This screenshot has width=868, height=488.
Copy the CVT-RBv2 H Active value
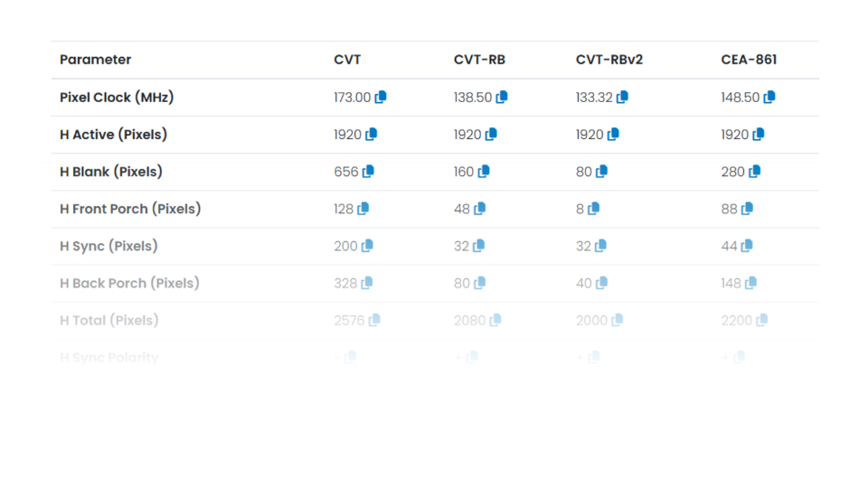click(613, 134)
